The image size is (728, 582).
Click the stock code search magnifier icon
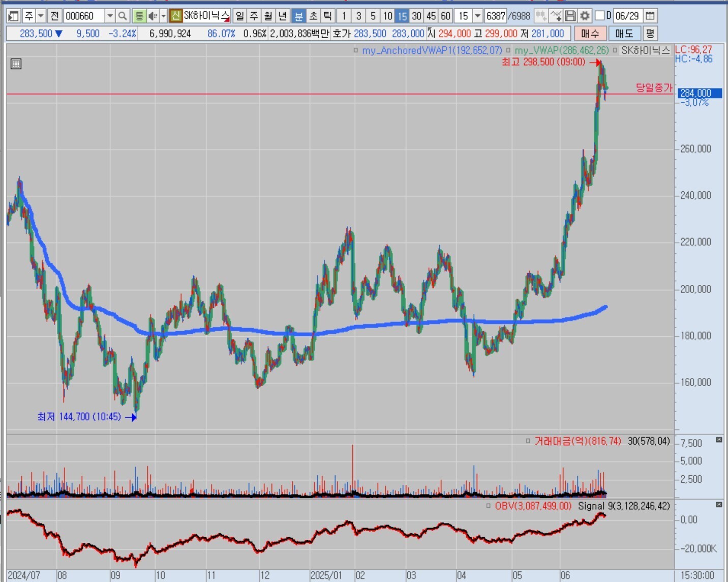tap(123, 16)
